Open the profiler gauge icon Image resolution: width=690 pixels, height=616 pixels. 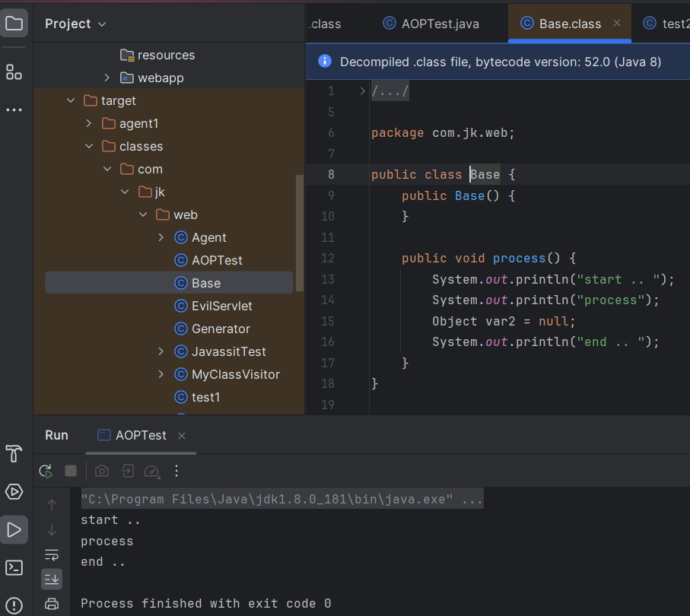click(x=152, y=472)
